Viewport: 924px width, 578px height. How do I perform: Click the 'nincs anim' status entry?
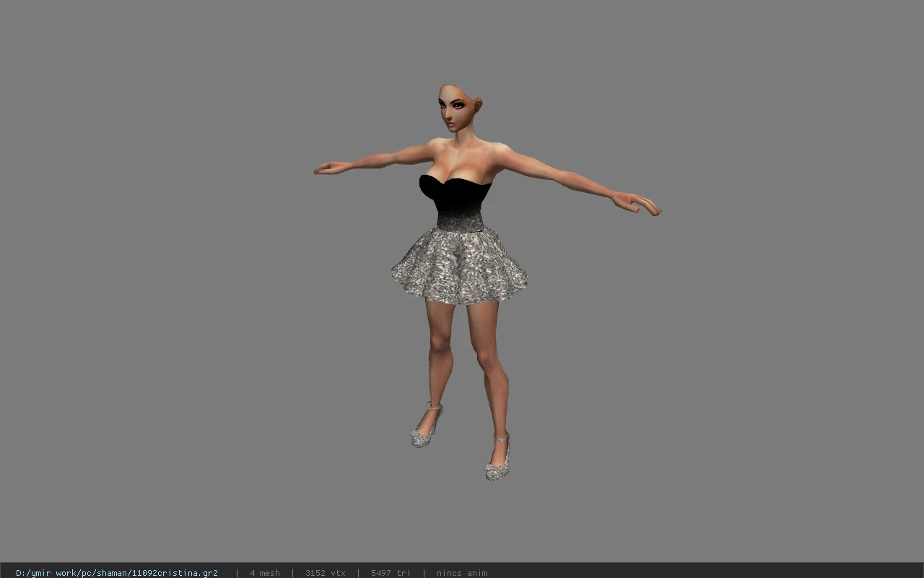pos(462,573)
